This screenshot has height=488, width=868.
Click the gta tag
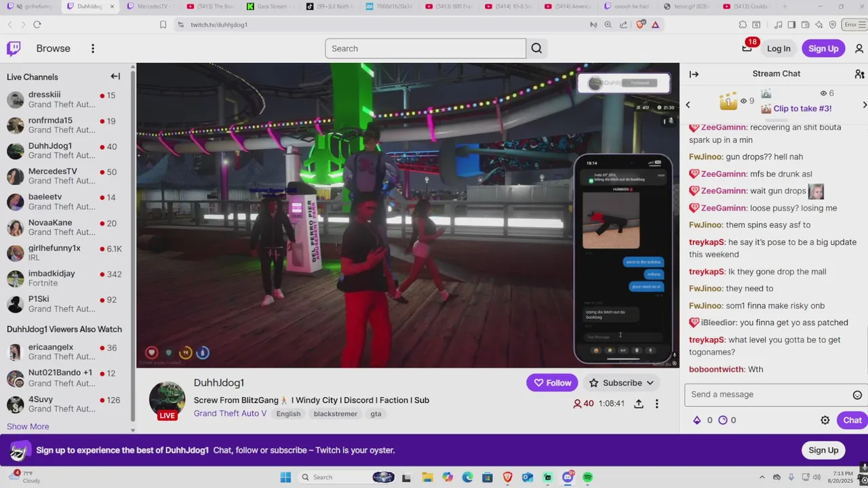point(376,413)
